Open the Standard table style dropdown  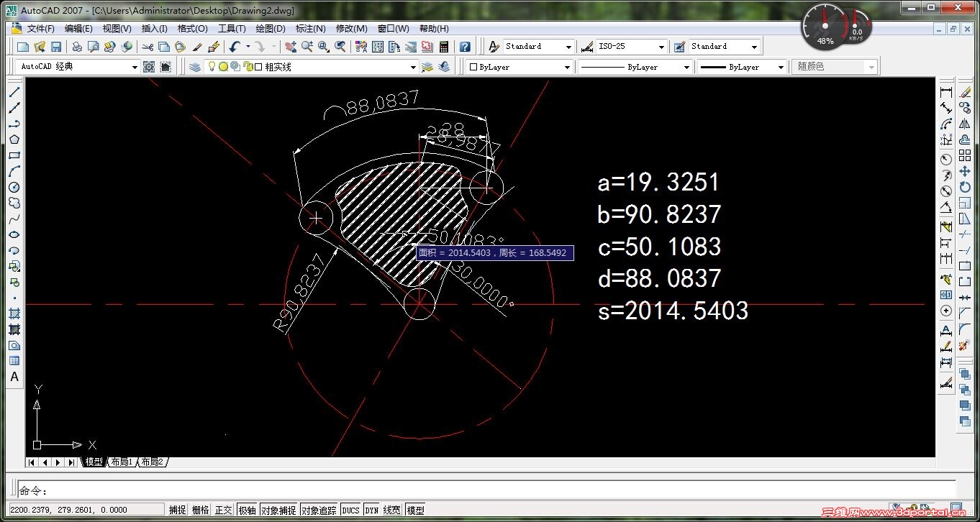point(754,47)
